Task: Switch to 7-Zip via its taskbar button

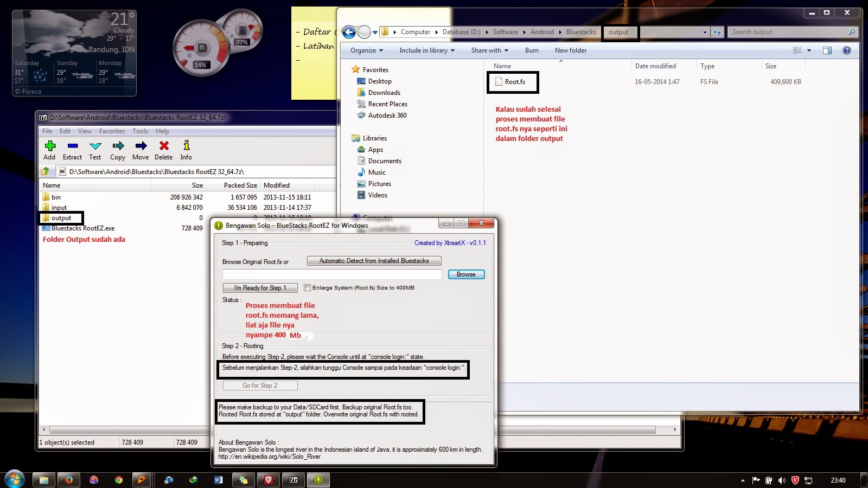Action: pyautogui.click(x=293, y=480)
